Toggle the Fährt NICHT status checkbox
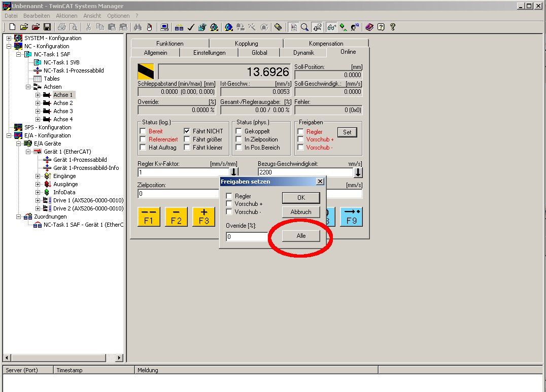Viewport: 546px width, 392px height. point(187,131)
